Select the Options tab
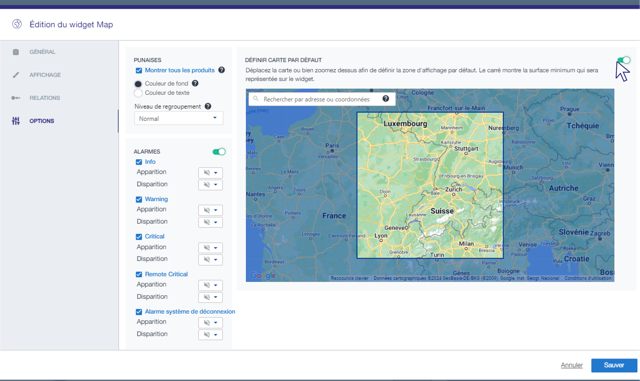 [42, 121]
